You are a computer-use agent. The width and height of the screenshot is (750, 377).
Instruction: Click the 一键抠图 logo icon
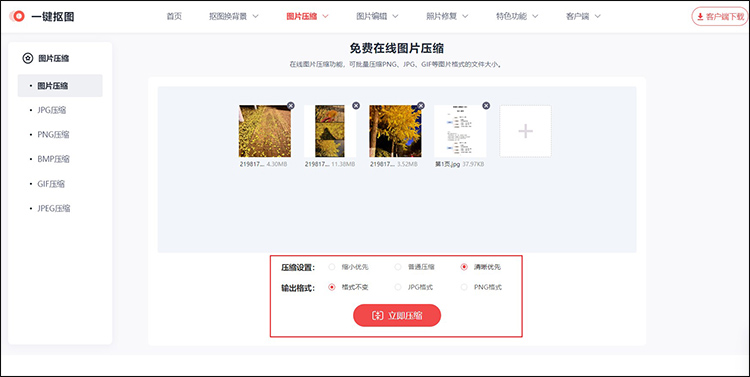[17, 16]
